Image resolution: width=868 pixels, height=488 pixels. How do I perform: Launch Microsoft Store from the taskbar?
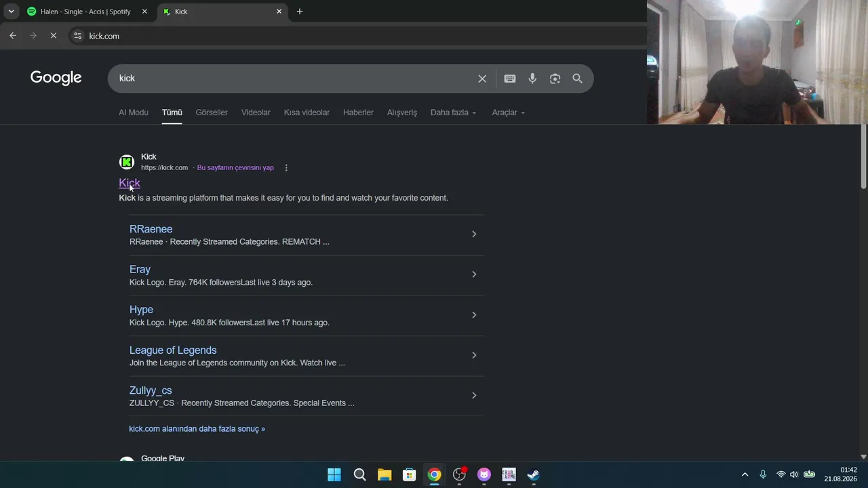[x=409, y=474]
